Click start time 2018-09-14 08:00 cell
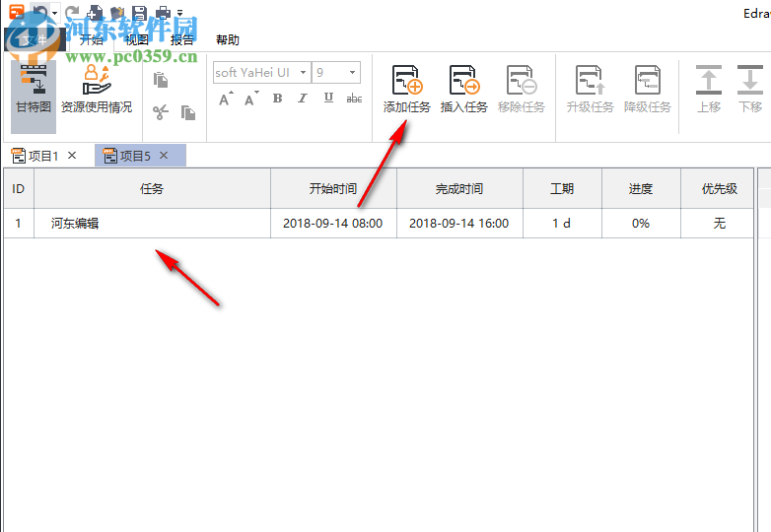The width and height of the screenshot is (771, 532). [x=333, y=224]
